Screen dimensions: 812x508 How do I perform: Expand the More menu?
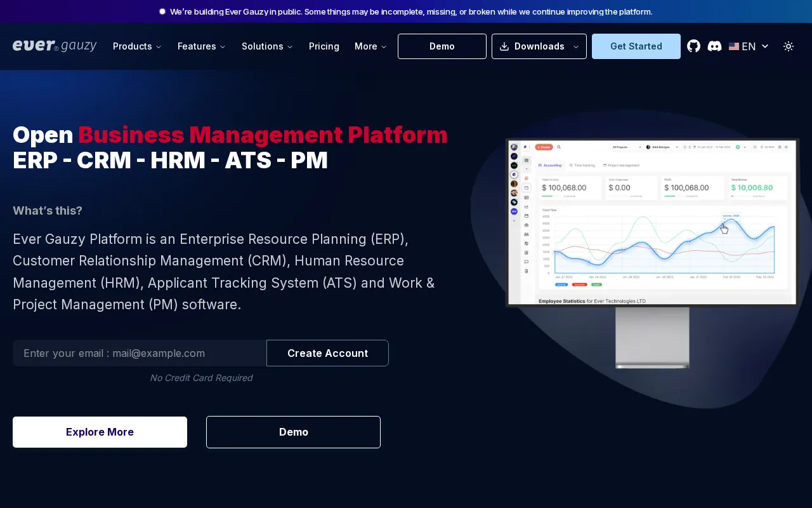(370, 46)
